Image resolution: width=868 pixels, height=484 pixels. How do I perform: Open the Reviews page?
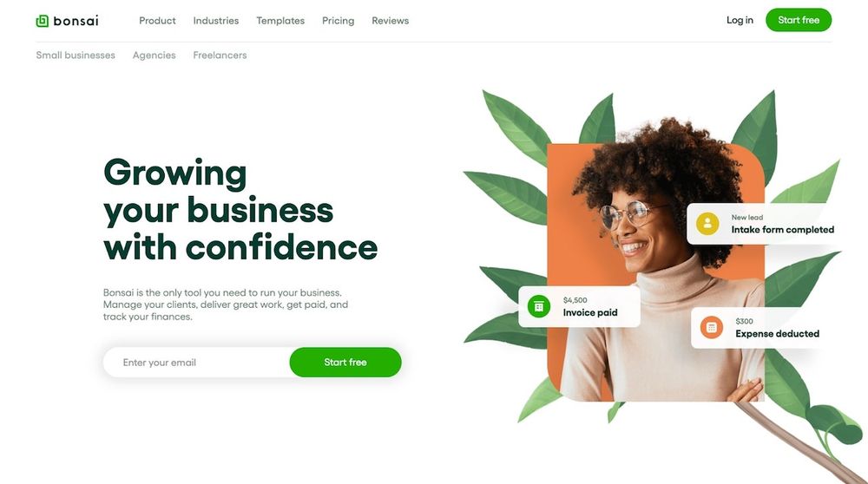[391, 21]
